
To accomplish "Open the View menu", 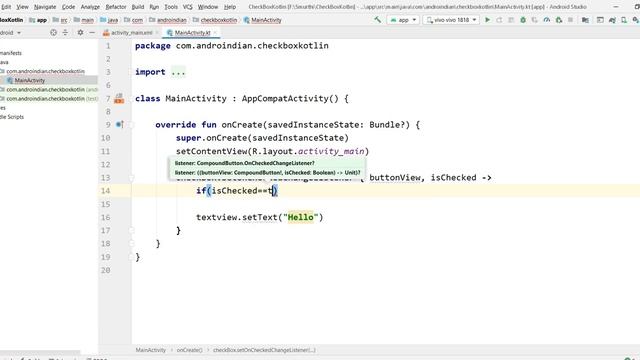I will pyautogui.click(x=22, y=7).
